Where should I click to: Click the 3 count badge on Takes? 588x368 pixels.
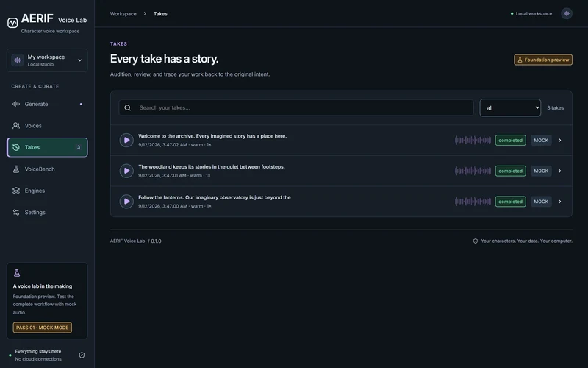79,147
